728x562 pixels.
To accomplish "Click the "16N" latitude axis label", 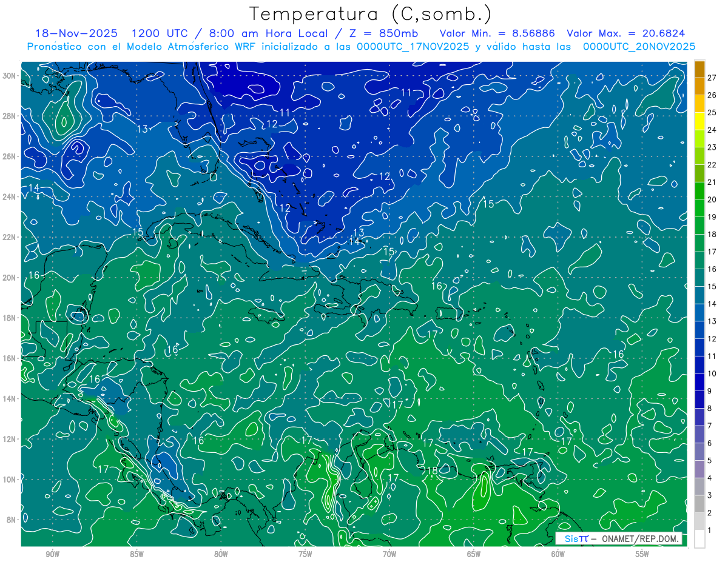I will tap(10, 358).
